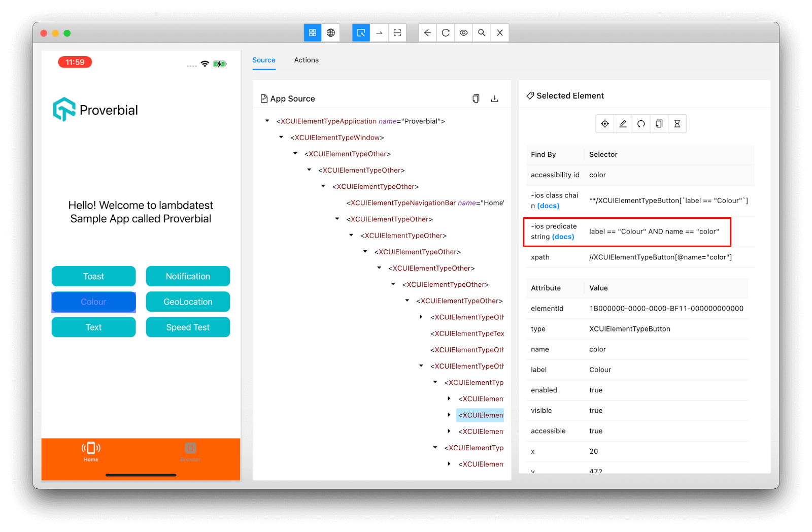
Task: Copy element attributes with copy icon
Action: click(x=659, y=123)
